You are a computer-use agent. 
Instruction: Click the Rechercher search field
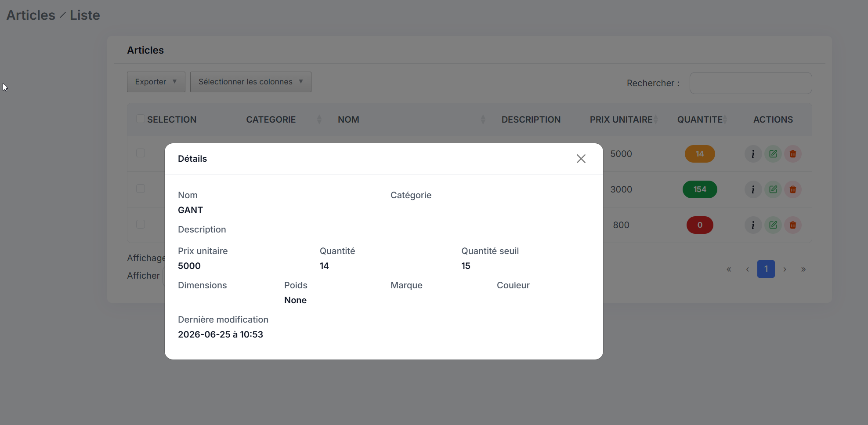[x=751, y=83]
